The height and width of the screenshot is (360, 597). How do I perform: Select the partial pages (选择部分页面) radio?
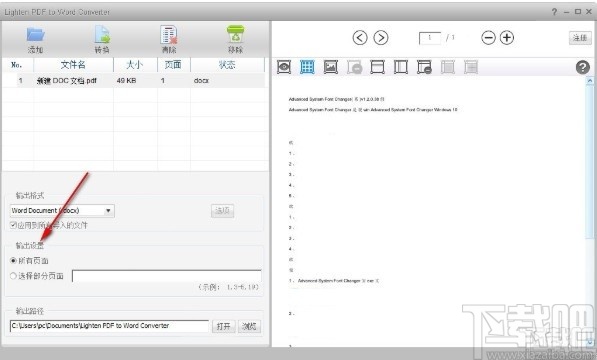pyautogui.click(x=13, y=276)
